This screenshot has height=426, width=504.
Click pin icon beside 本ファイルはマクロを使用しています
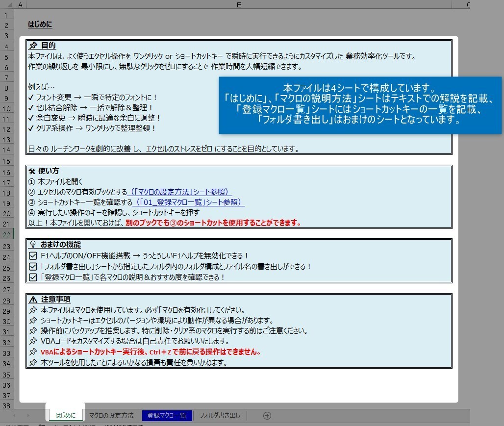coord(33,310)
